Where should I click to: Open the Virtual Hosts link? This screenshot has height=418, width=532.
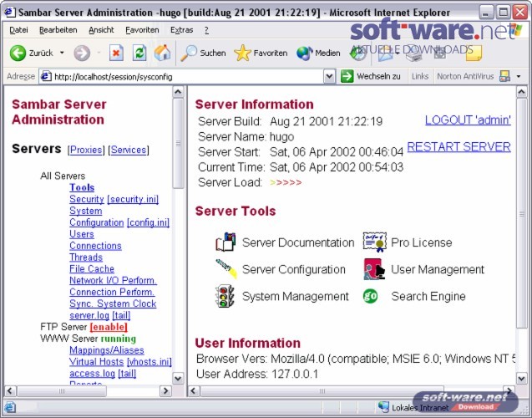(96, 362)
